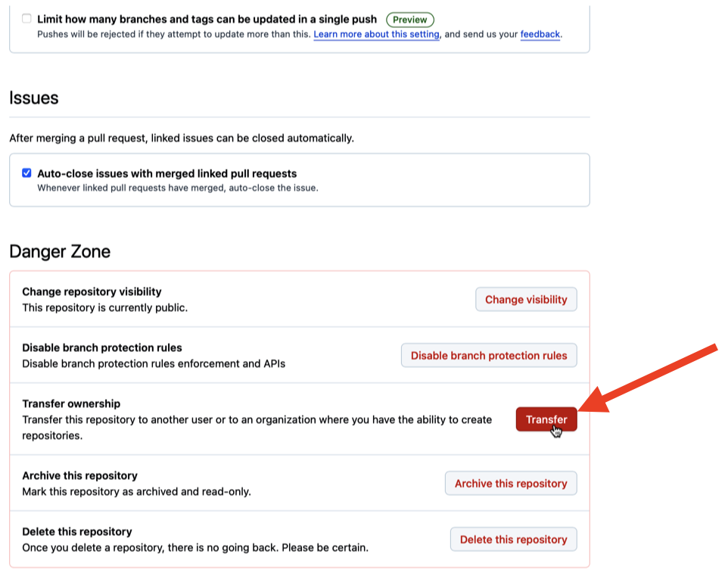
Task: Click the red-text Delete this repository button
Action: (514, 540)
